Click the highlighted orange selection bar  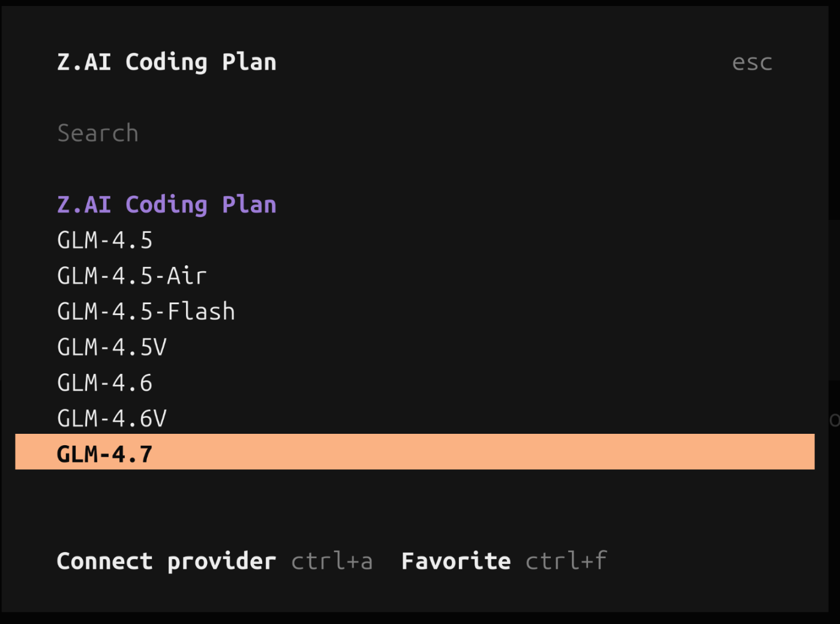414,452
